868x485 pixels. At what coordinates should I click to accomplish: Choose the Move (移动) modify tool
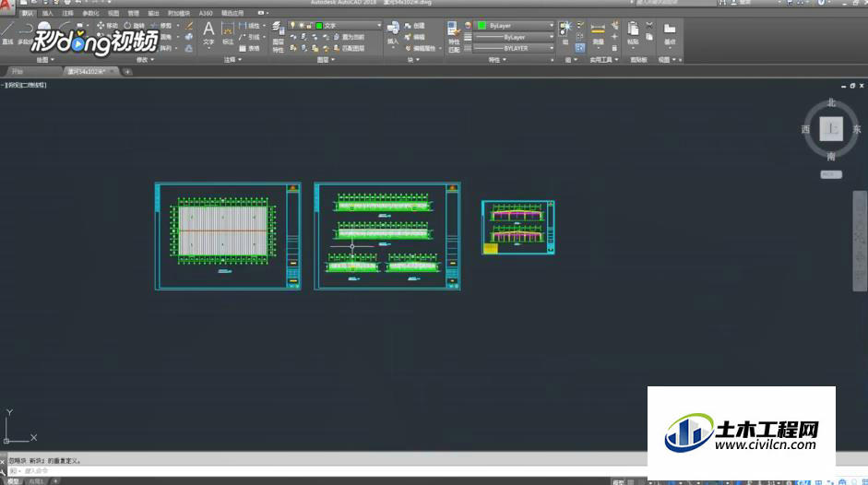107,26
